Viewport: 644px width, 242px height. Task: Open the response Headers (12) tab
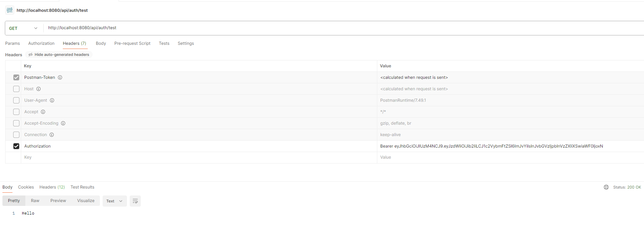point(52,187)
